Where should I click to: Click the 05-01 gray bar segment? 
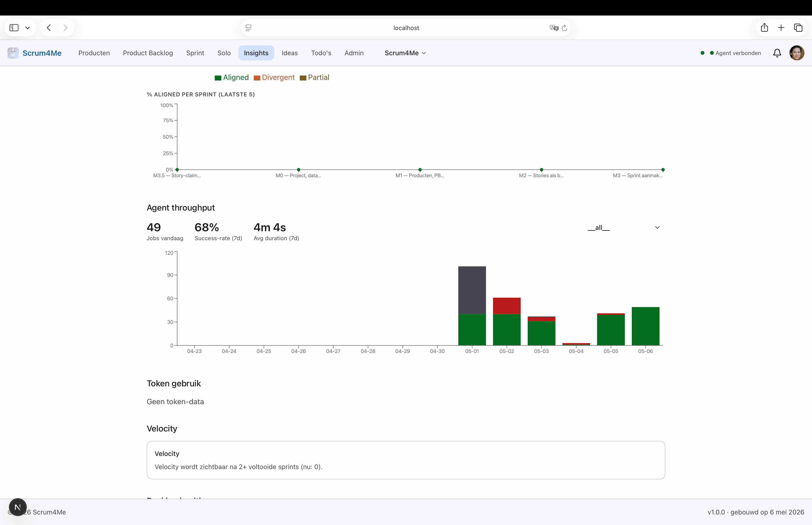[x=472, y=290]
